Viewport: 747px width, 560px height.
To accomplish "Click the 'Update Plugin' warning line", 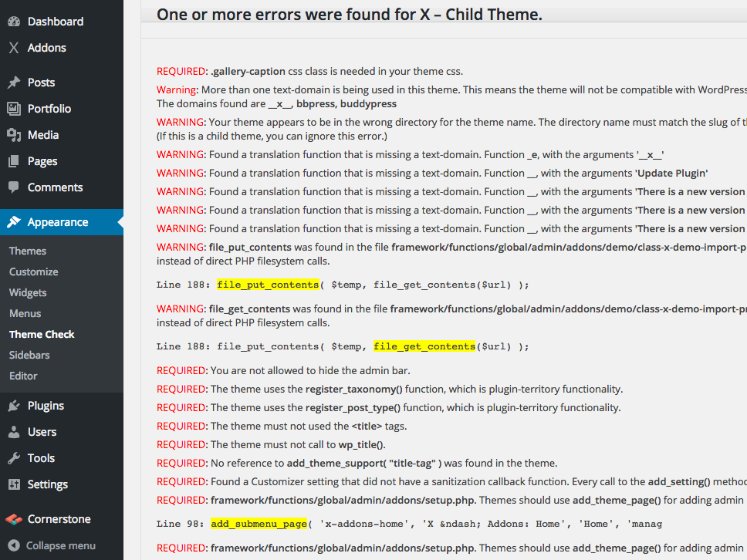I will 432,174.
